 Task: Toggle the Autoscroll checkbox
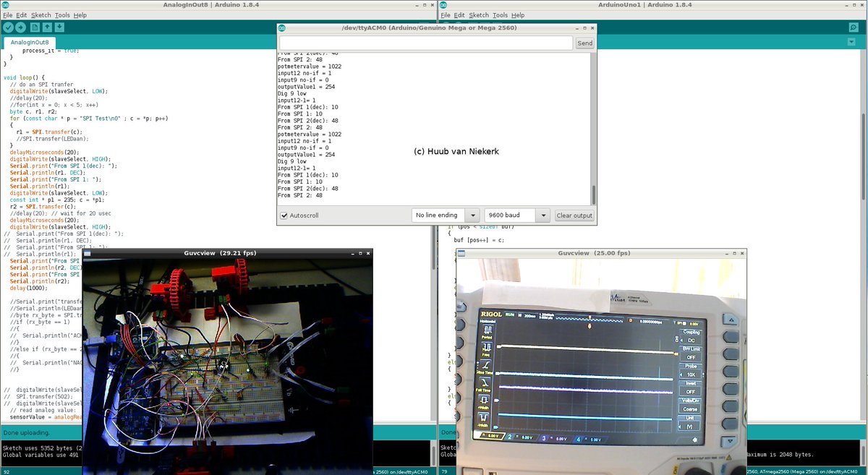(x=284, y=215)
